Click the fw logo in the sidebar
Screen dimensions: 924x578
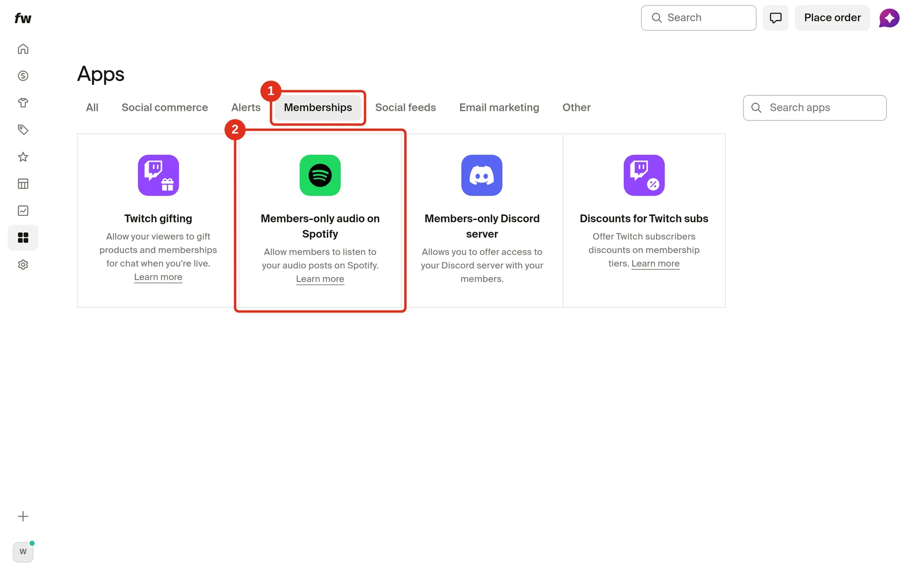[x=23, y=18]
